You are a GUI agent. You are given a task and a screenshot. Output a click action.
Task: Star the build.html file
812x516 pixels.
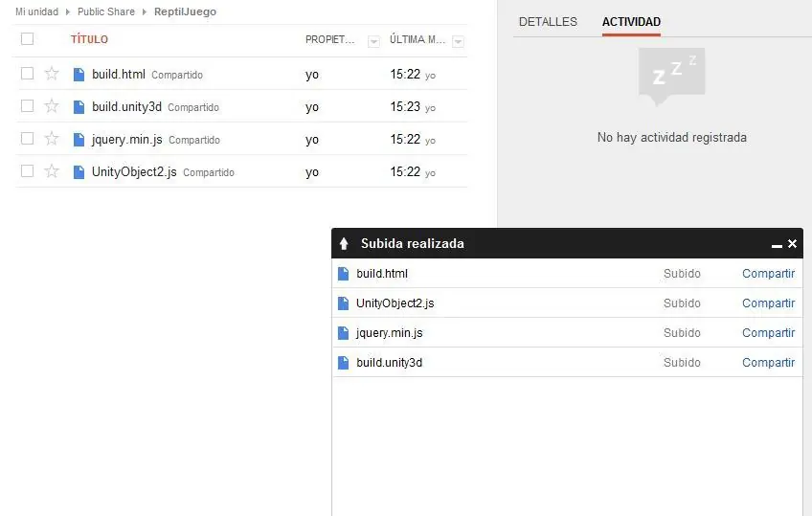[x=52, y=74]
